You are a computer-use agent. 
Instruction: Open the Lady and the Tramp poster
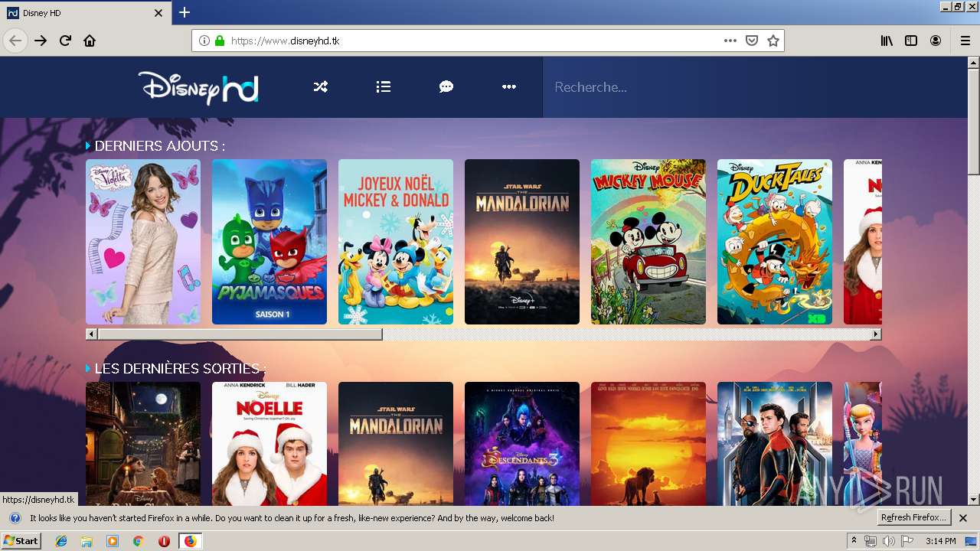point(143,444)
